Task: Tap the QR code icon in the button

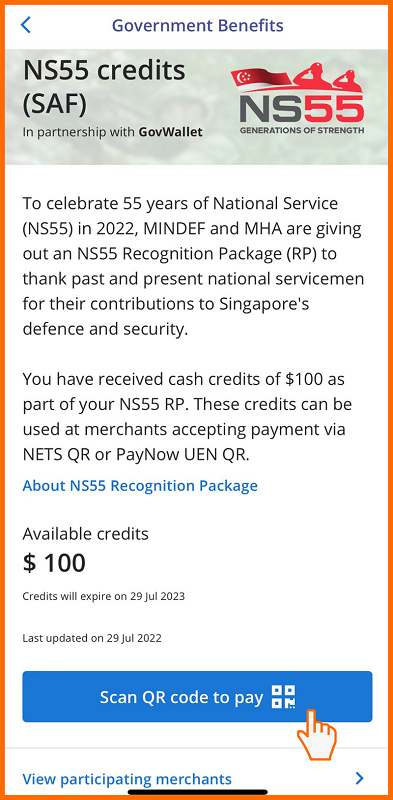Action: 283,697
